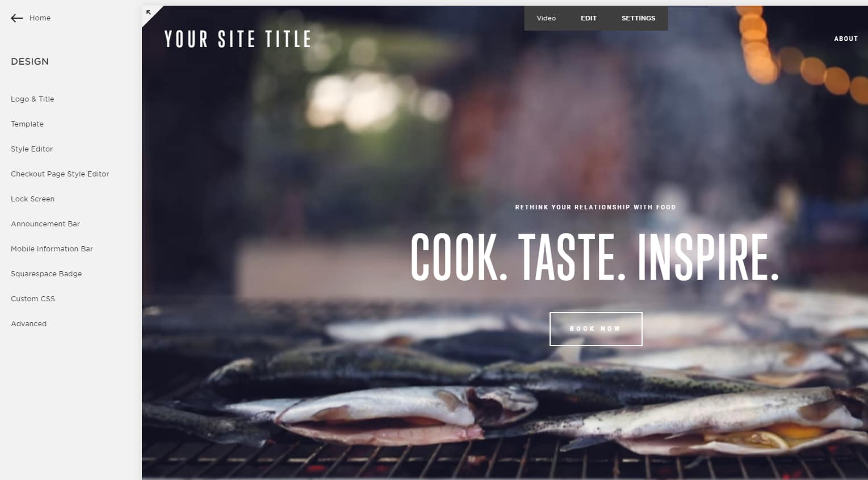Expand preview with corner arrow icon
Screen dimensions: 868x480
pyautogui.click(x=149, y=12)
